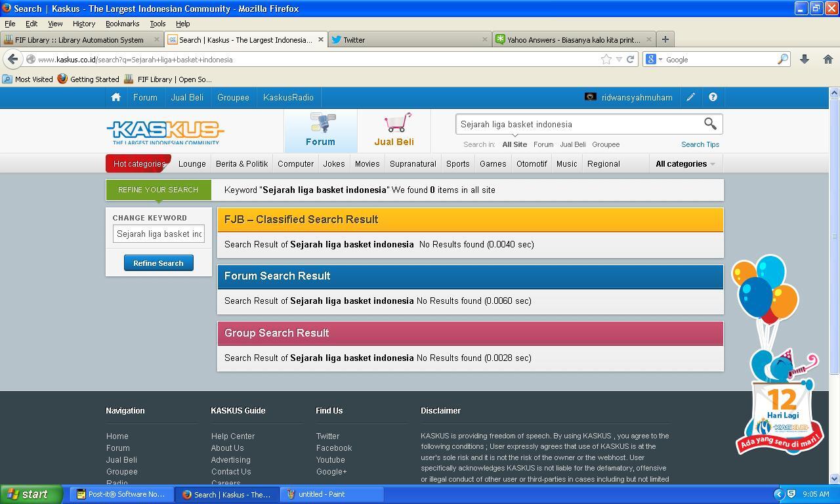The image size is (840, 504).
Task: Switch to the Forum section icon
Action: coord(320,130)
